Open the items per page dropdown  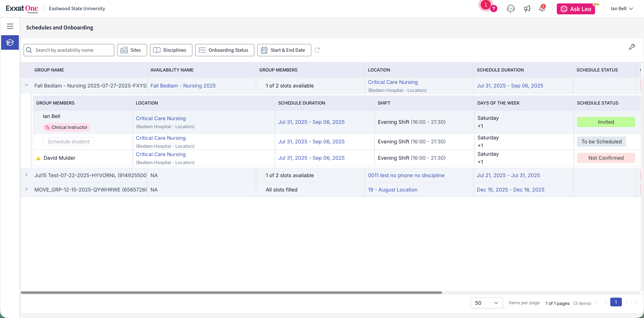pos(486,303)
